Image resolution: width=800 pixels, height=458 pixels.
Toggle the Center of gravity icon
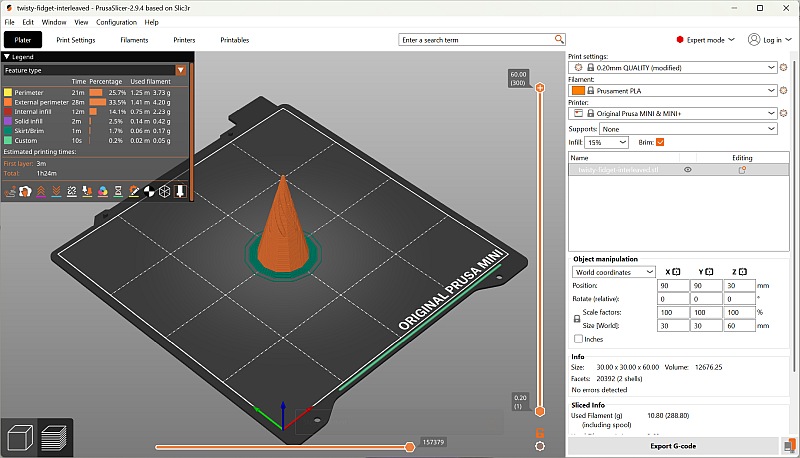149,191
